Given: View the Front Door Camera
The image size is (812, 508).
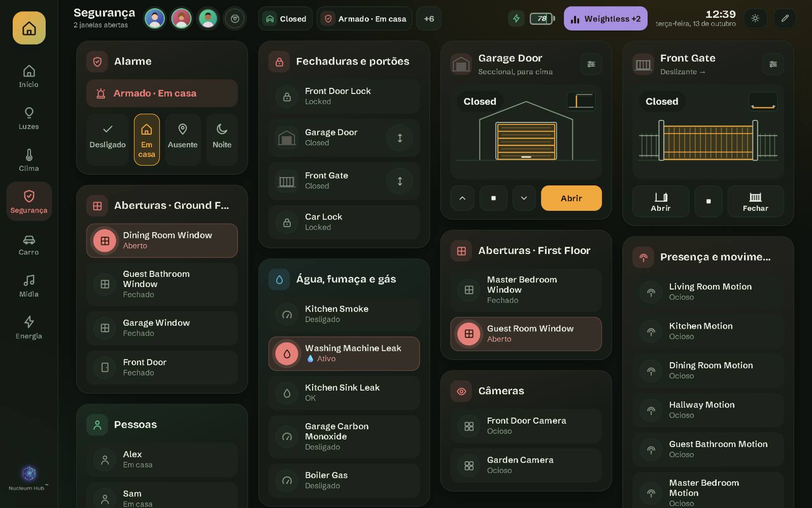Looking at the screenshot, I should (526, 426).
